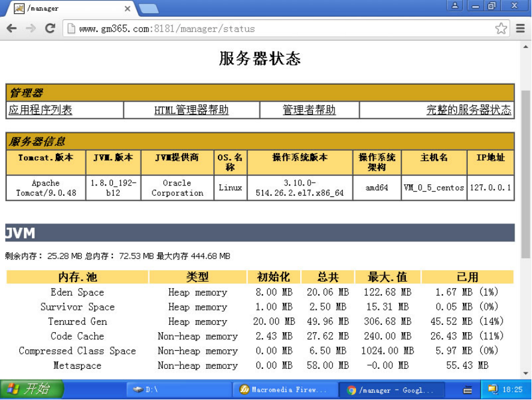Click the system tray monitor icon
The height and width of the screenshot is (400, 532).
pyautogui.click(x=492, y=389)
